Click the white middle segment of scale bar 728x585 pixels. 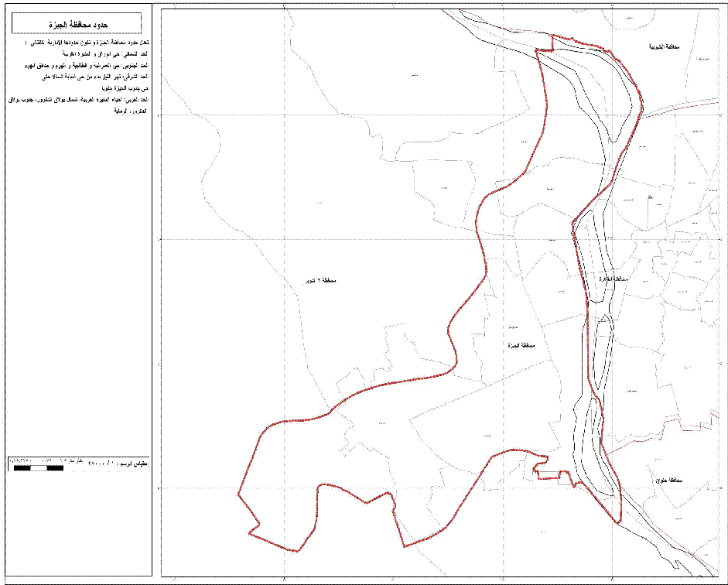(x=39, y=469)
